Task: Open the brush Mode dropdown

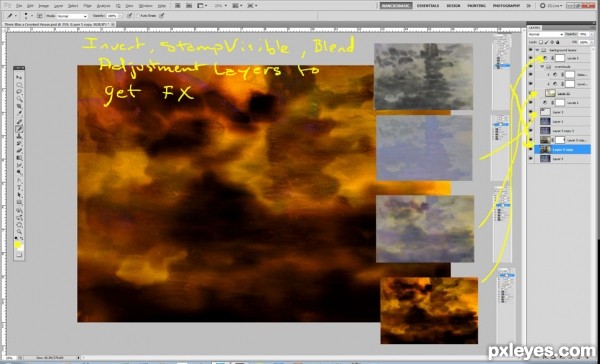Action: click(72, 16)
